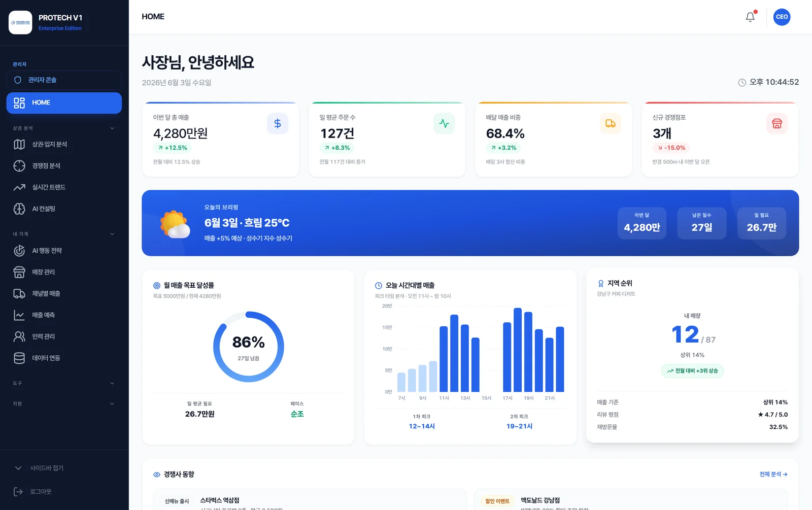The height and width of the screenshot is (510, 812).
Task: Click the dollar icon on total sales card
Action: tap(278, 123)
